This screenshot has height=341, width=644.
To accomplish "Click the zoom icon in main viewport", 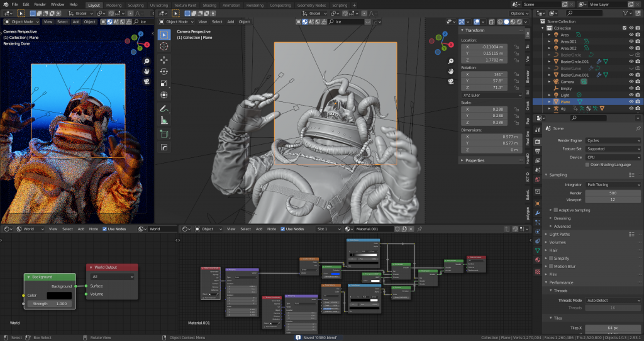I will [450, 61].
